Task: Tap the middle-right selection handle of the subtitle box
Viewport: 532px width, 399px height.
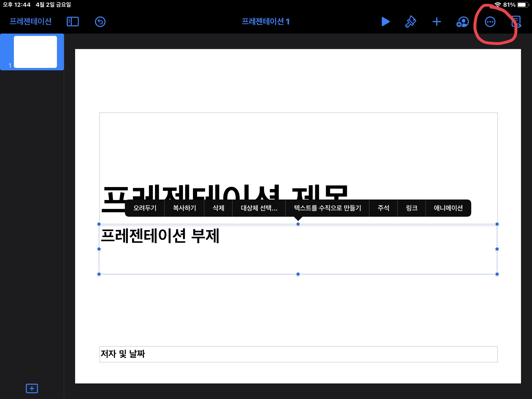Action: (x=497, y=249)
